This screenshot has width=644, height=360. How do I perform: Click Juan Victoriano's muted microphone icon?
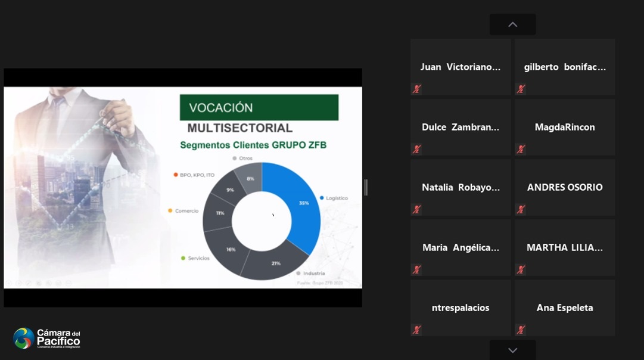[417, 89]
